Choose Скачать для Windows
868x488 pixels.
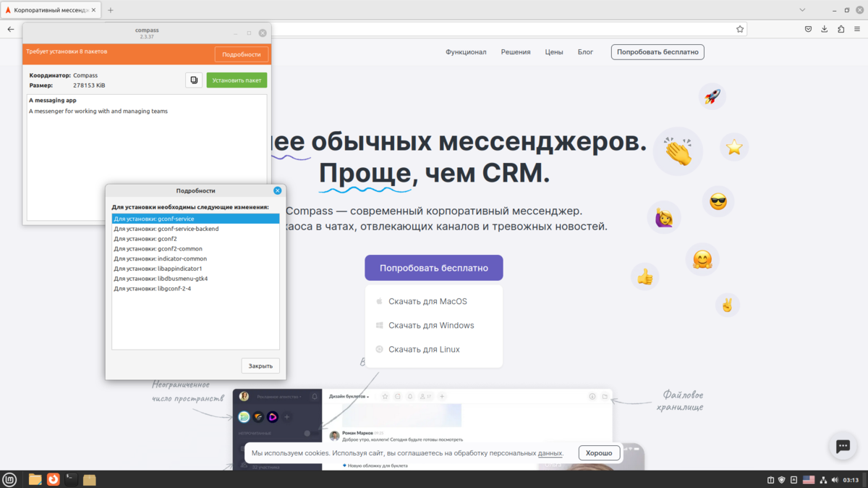(x=431, y=325)
